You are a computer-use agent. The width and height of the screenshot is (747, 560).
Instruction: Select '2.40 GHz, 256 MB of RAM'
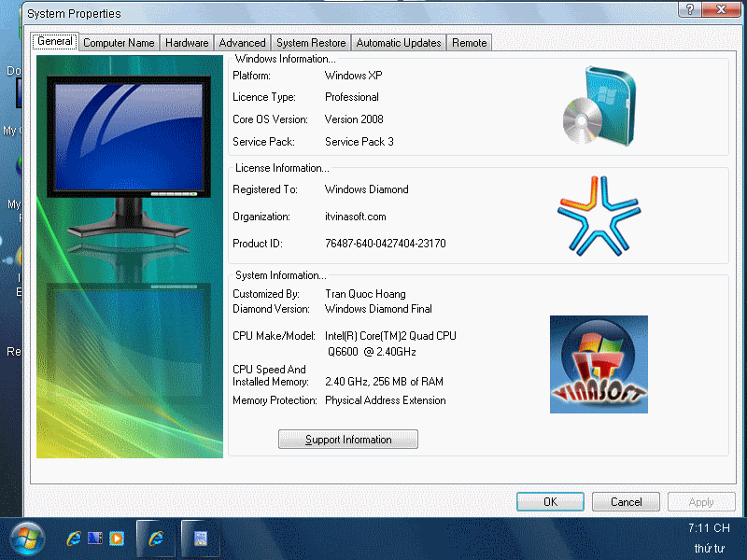(x=384, y=382)
